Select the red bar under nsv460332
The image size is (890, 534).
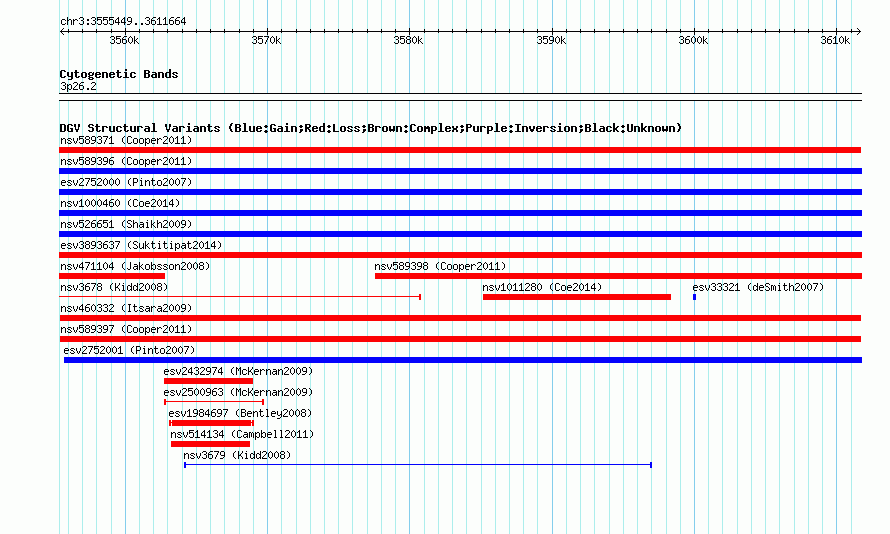(x=460, y=318)
